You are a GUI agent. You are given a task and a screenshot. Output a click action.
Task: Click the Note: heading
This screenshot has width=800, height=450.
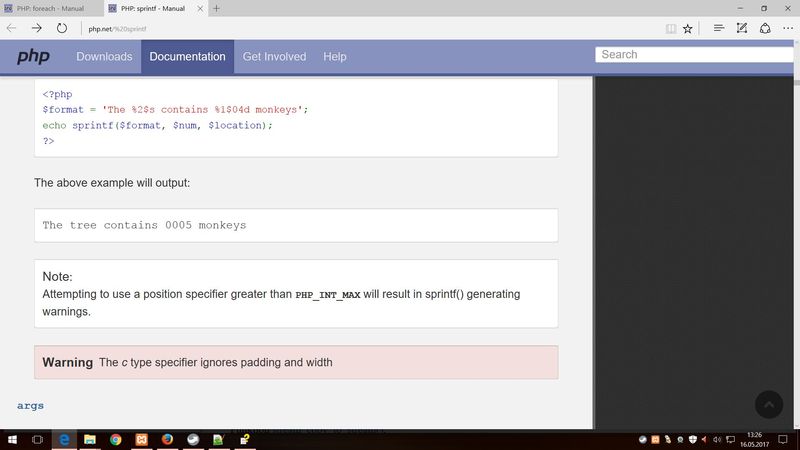57,277
